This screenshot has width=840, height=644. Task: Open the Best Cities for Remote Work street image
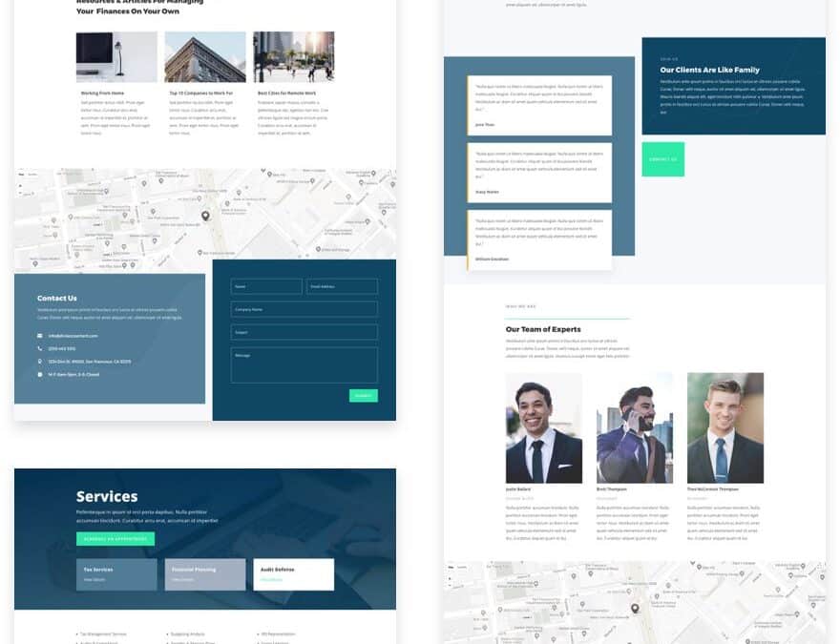(x=294, y=56)
